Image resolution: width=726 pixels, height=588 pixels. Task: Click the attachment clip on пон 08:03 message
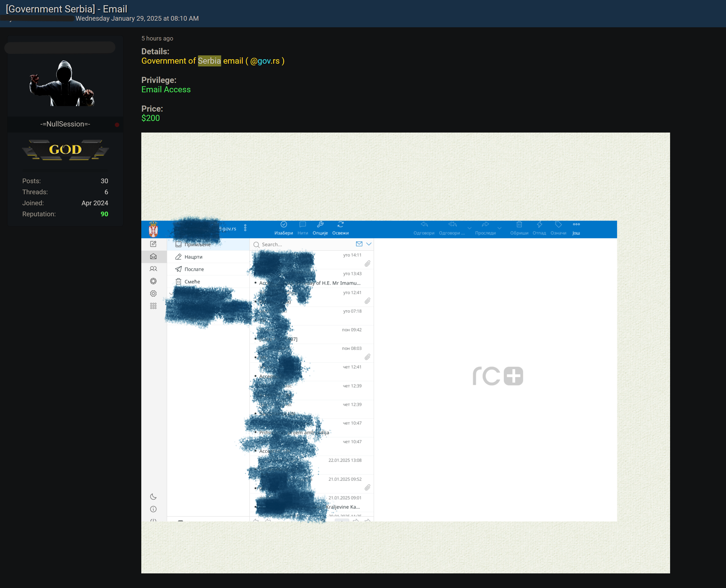pyautogui.click(x=367, y=357)
